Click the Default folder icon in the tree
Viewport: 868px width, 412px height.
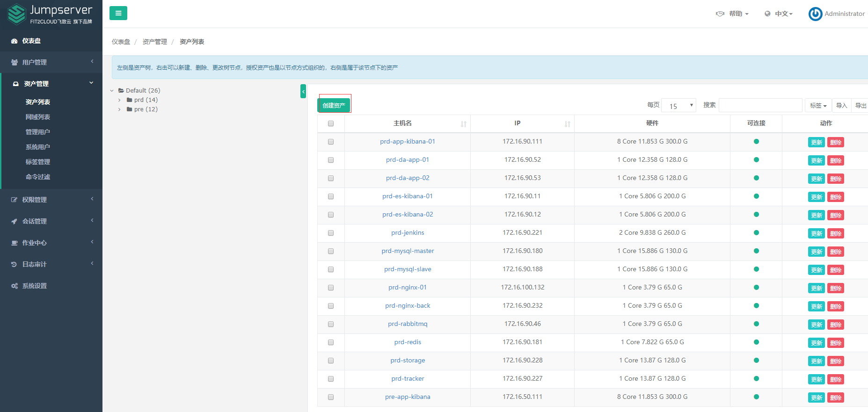(x=121, y=91)
